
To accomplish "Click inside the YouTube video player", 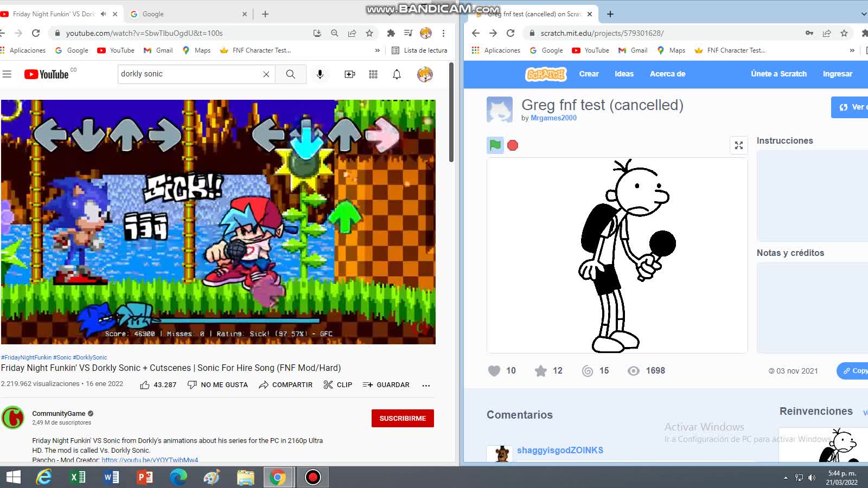I will pyautogui.click(x=218, y=222).
